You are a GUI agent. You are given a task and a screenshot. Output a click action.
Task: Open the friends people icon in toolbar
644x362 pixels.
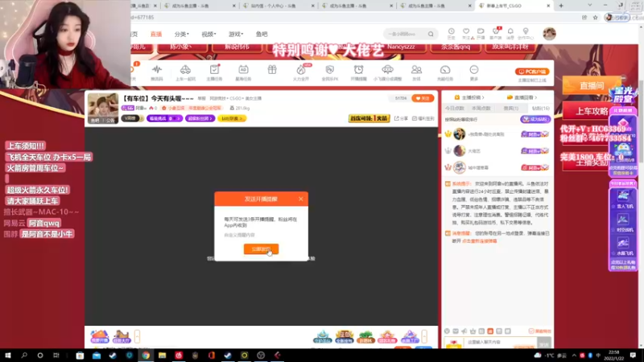tap(416, 72)
